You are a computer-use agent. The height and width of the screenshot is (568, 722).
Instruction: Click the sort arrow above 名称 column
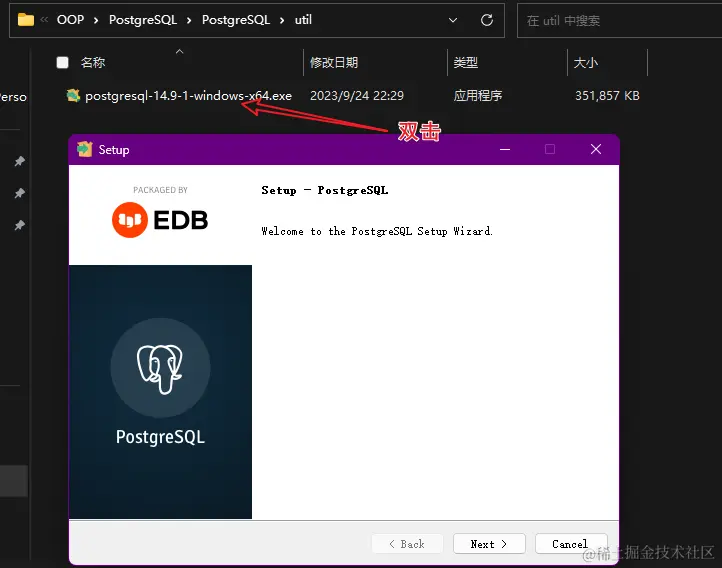(180, 52)
